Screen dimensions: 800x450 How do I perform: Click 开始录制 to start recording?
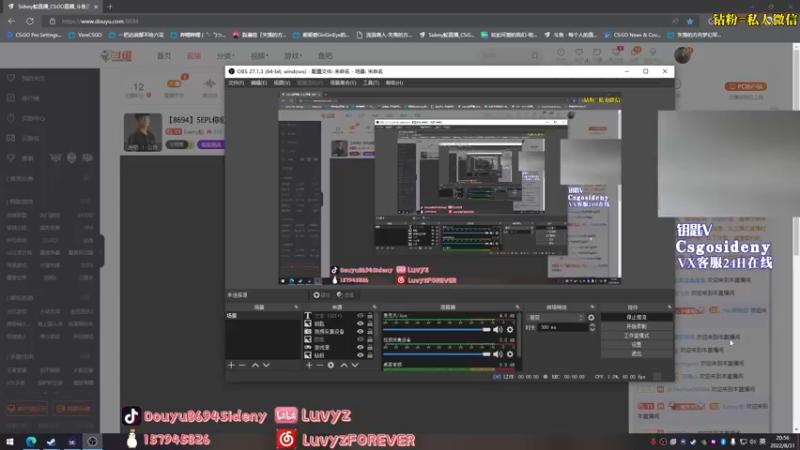click(636, 327)
